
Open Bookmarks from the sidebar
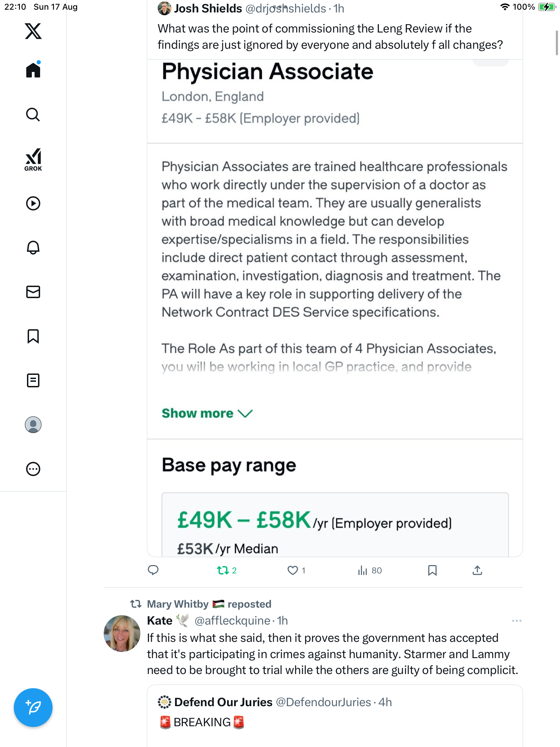[33, 336]
